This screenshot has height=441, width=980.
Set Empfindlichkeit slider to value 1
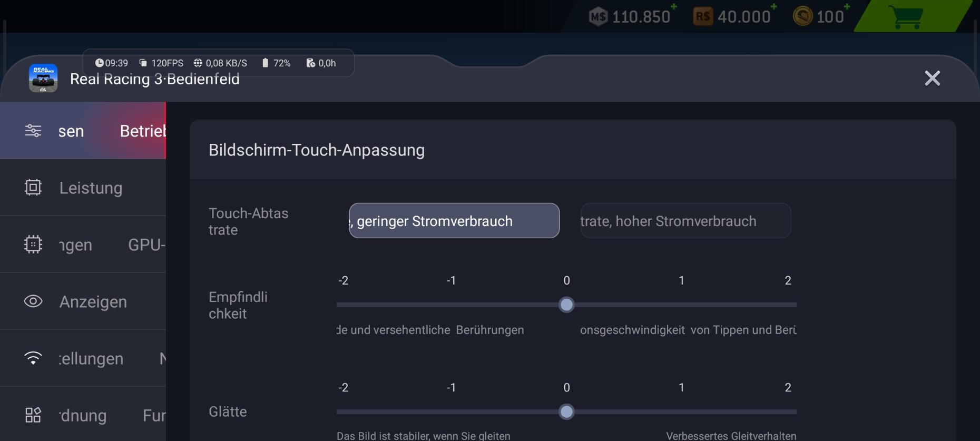[x=681, y=305]
